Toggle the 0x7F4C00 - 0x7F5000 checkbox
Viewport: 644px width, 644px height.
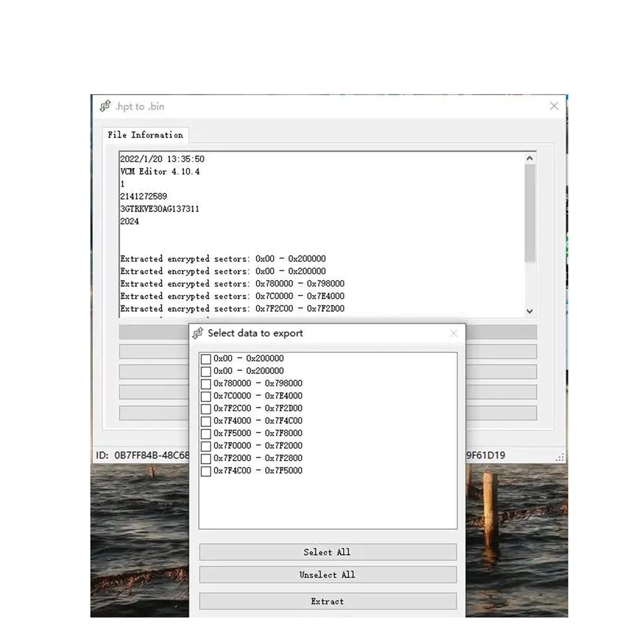tap(206, 471)
